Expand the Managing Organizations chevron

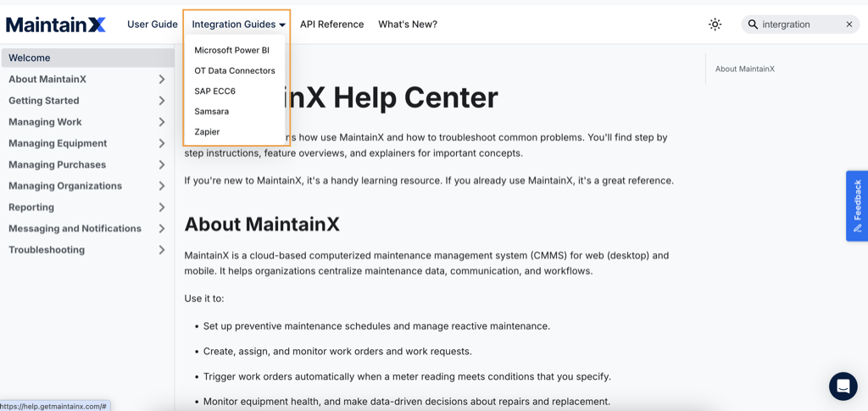point(162,186)
